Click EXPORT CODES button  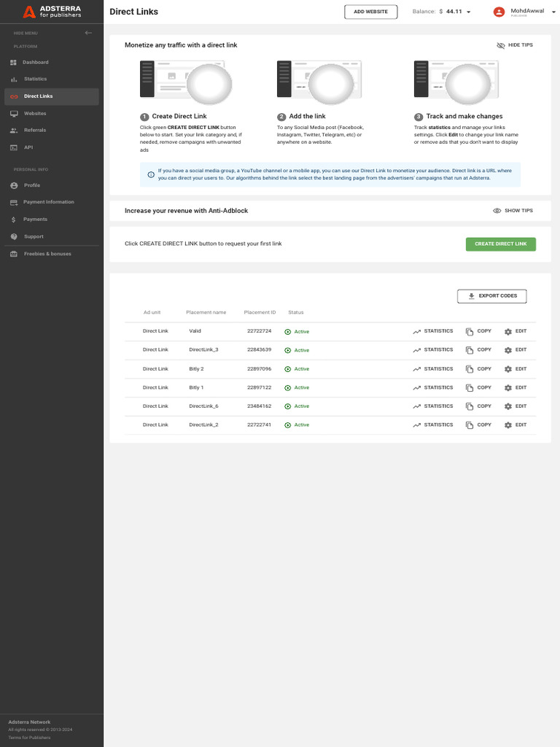(492, 296)
